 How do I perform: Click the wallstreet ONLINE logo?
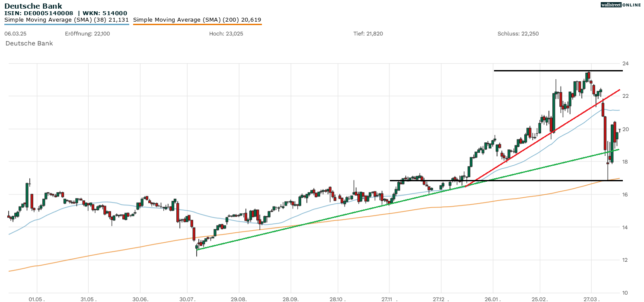click(621, 5)
